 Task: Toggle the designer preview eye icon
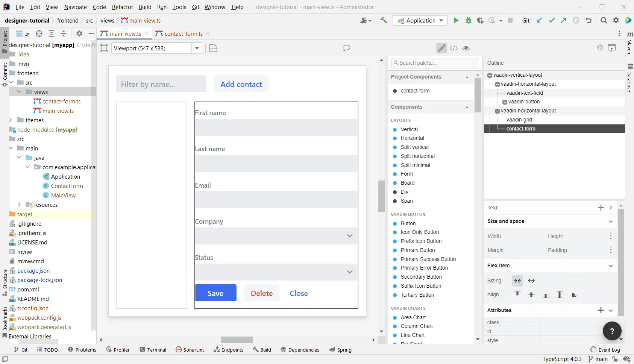[466, 48]
